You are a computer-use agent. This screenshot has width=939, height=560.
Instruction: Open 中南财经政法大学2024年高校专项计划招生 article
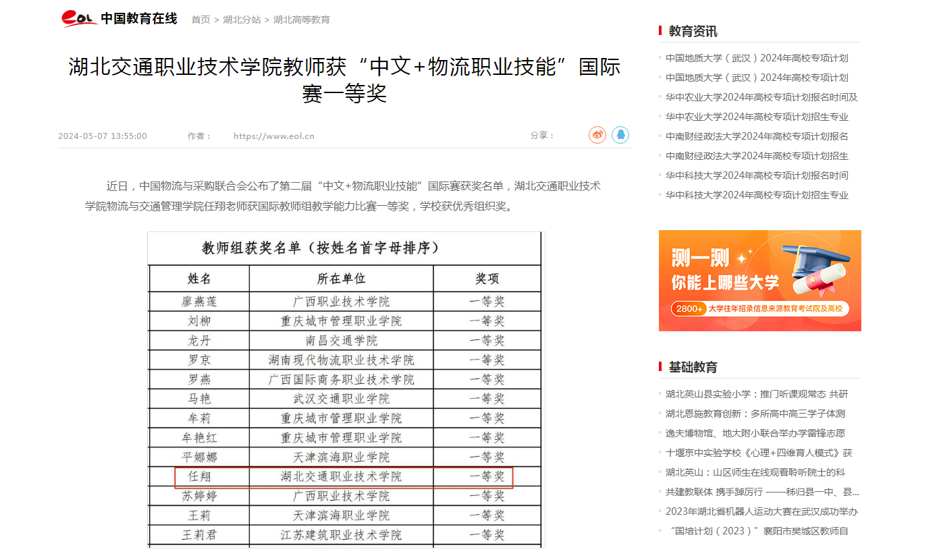(757, 156)
